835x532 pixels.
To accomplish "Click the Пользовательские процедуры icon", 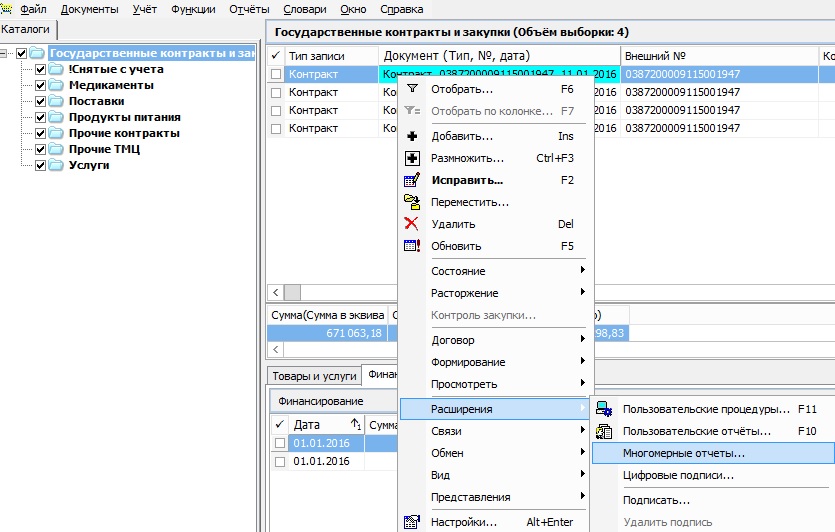I will (604, 410).
